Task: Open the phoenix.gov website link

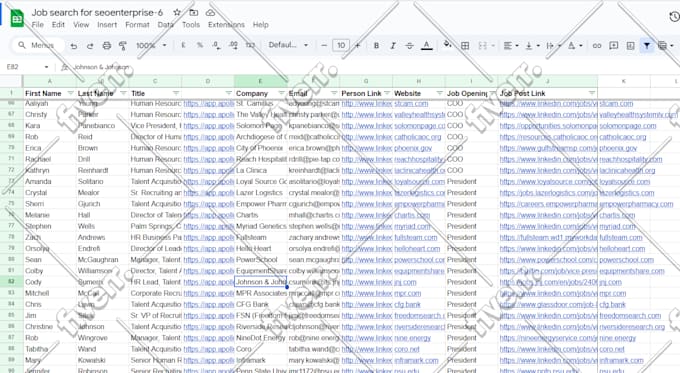Action: (413, 148)
